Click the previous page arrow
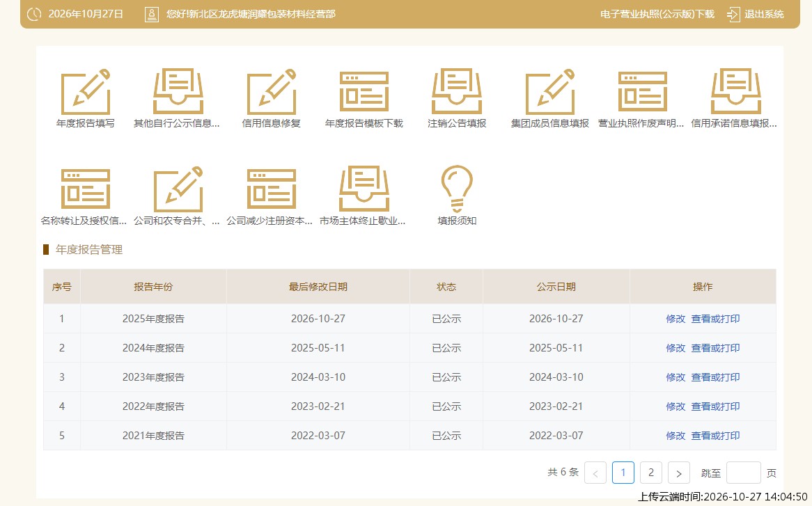The image size is (812, 506). pos(595,473)
